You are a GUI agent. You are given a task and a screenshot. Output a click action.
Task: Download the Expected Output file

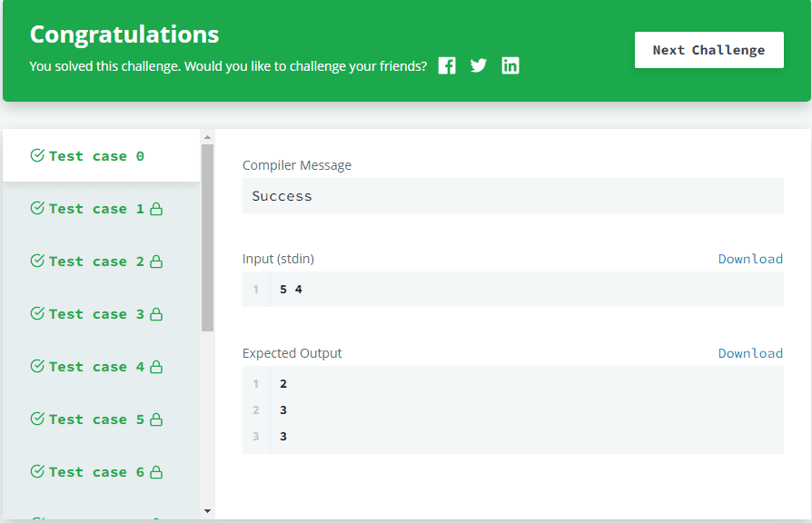click(750, 353)
